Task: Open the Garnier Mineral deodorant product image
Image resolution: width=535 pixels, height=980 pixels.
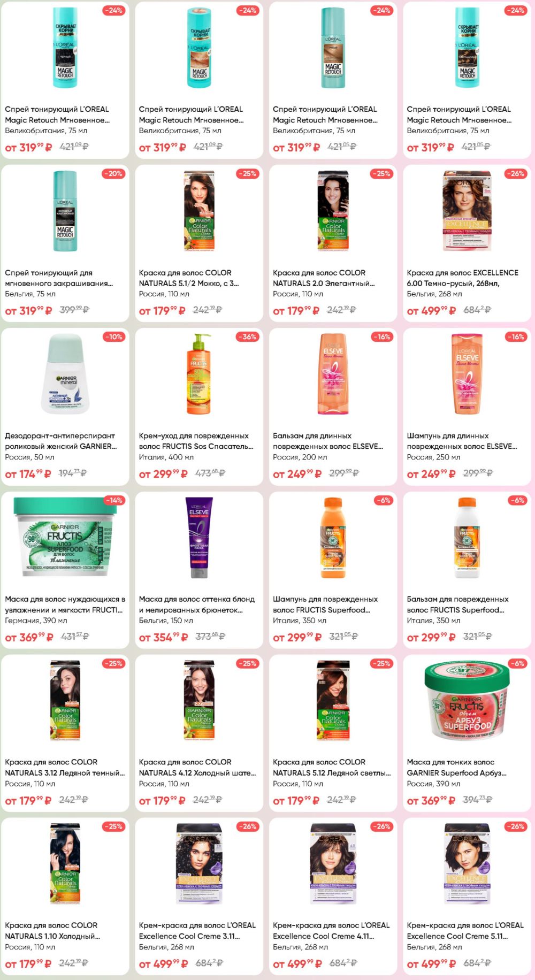Action: pyautogui.click(x=65, y=374)
